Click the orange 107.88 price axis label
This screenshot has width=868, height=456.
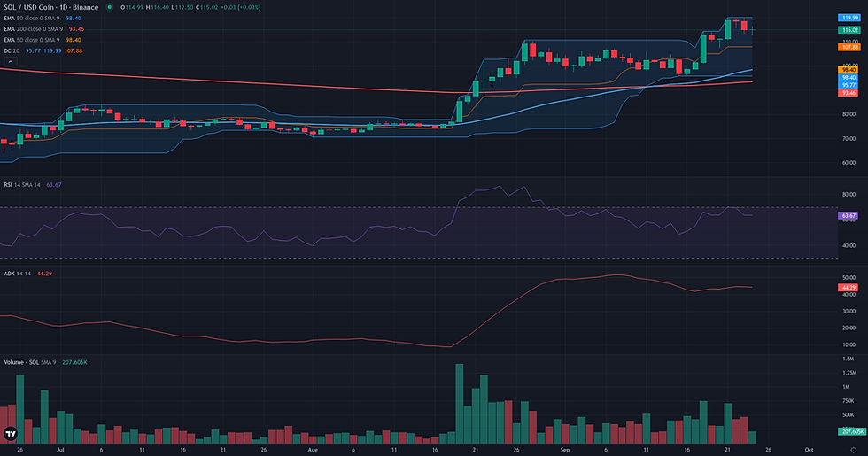click(849, 48)
